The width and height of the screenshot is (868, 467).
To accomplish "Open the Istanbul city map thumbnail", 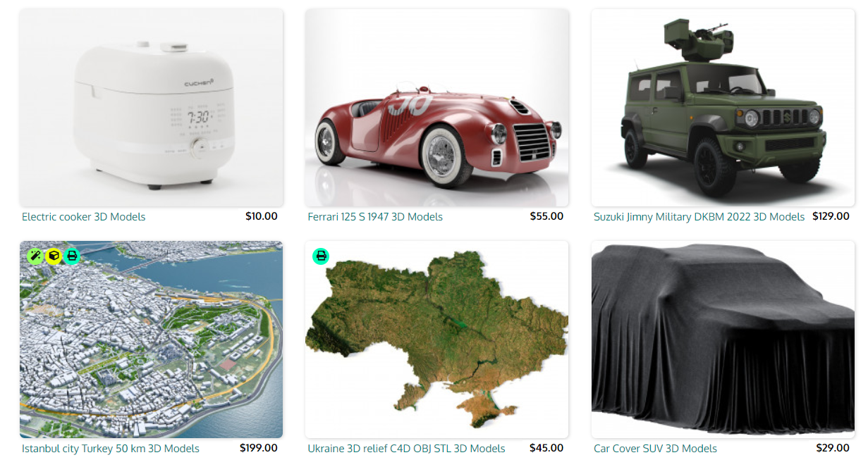I will [x=151, y=340].
